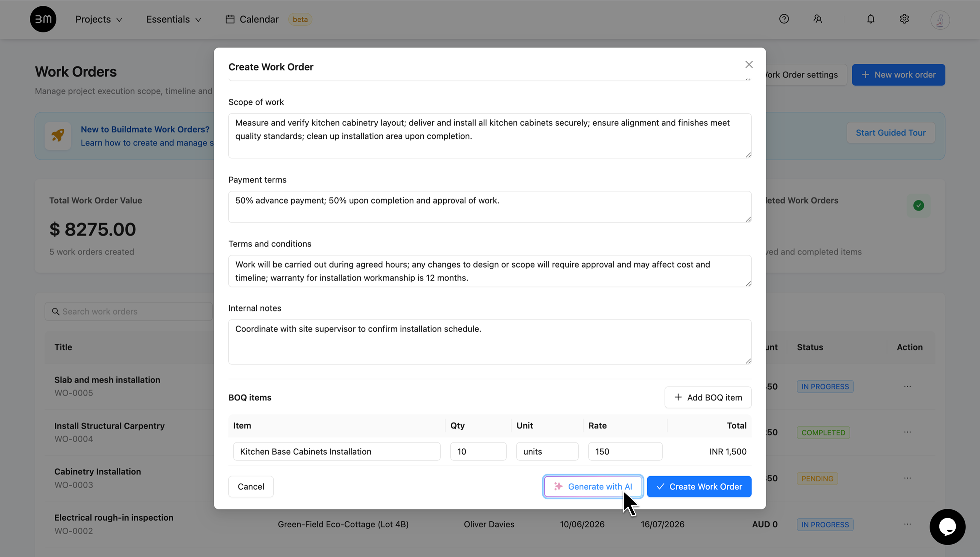Focus the Payment terms text area
Viewport: 980px width, 557px height.
tap(490, 206)
